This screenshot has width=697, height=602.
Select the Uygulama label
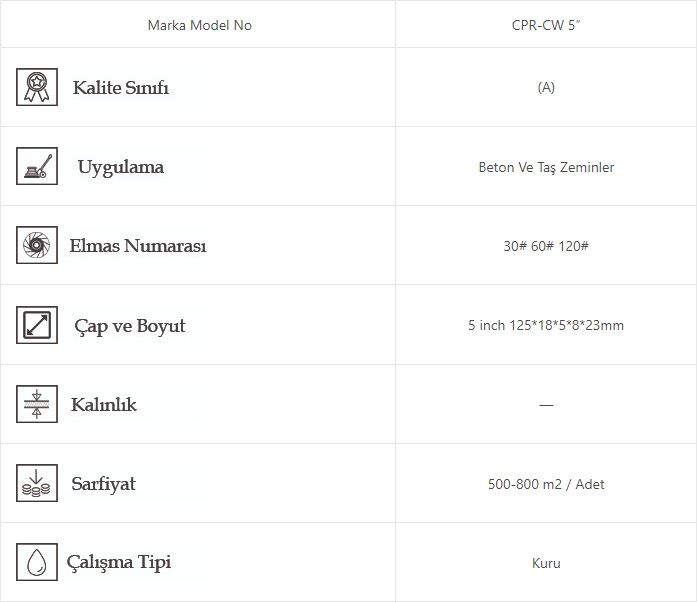[x=121, y=167]
